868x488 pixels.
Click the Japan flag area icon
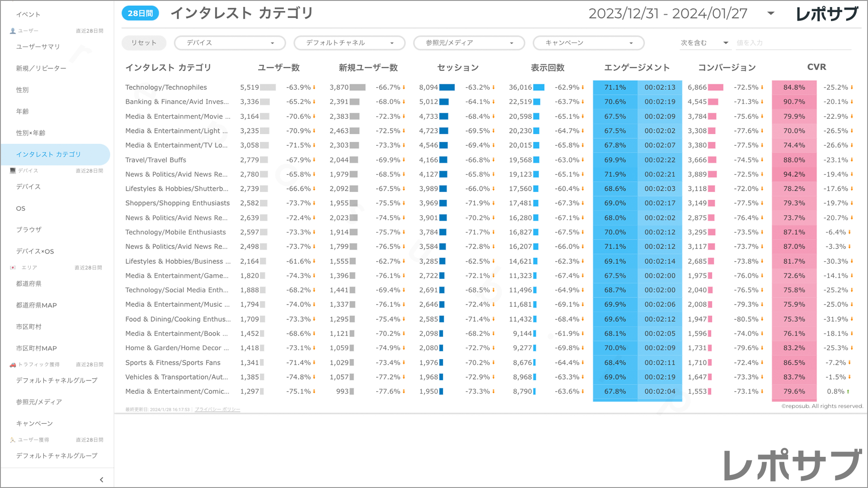tap(13, 267)
